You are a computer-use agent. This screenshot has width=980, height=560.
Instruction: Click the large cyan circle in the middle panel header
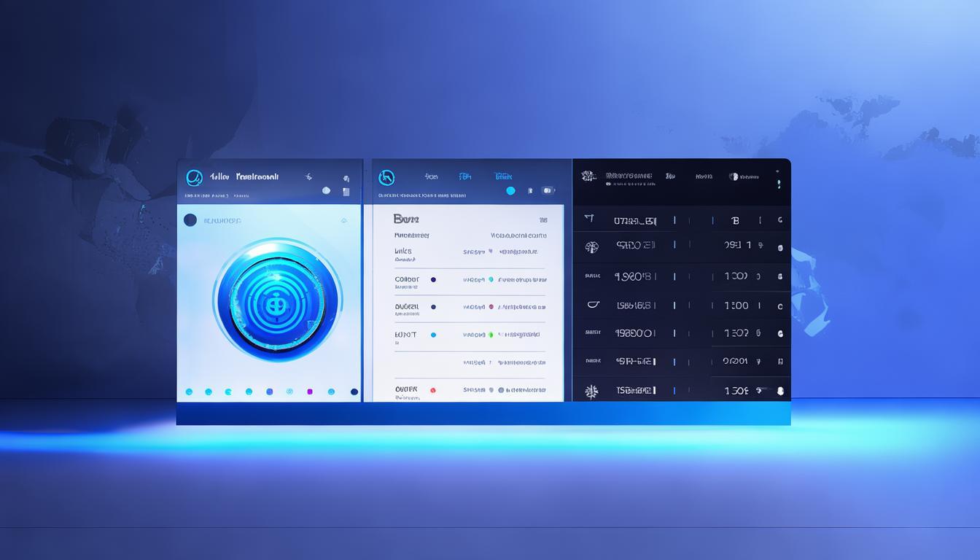pyautogui.click(x=510, y=191)
